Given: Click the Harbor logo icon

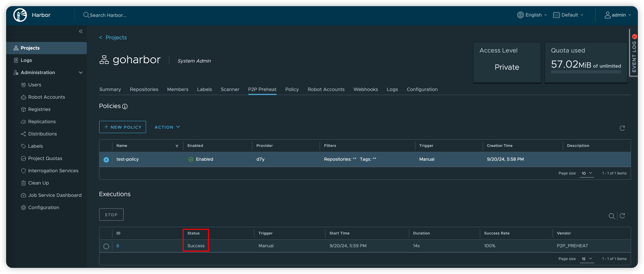Looking at the screenshot, I should click(x=20, y=15).
